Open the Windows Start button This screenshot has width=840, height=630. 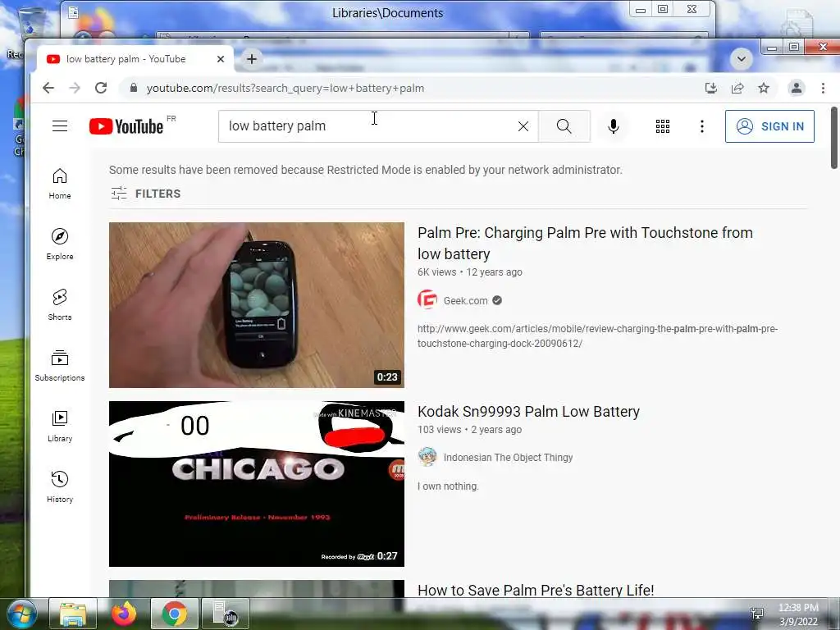coord(22,614)
